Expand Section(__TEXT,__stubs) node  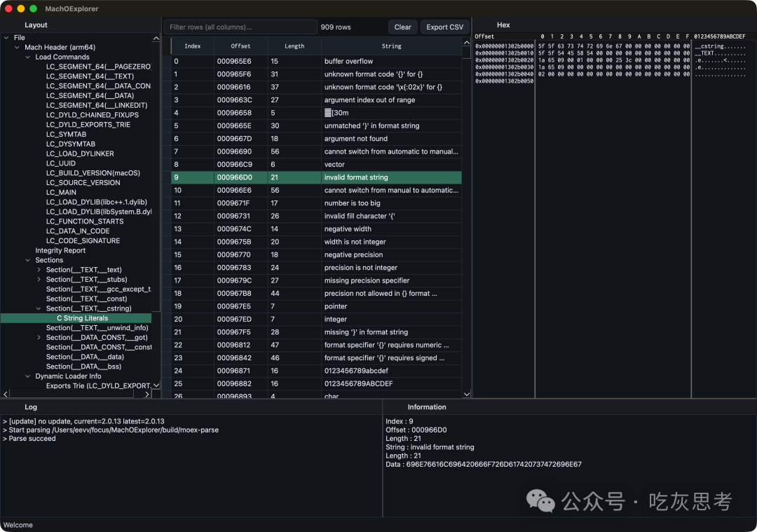pyautogui.click(x=39, y=280)
